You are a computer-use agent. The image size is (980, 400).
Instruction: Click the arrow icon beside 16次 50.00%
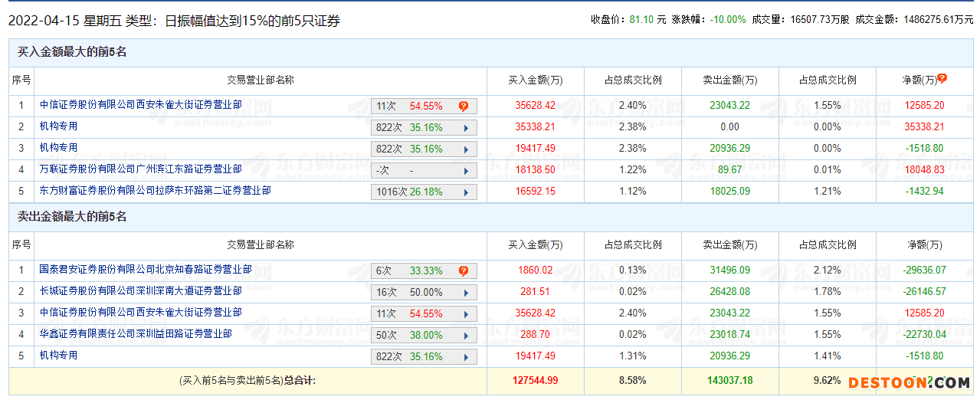point(466,293)
